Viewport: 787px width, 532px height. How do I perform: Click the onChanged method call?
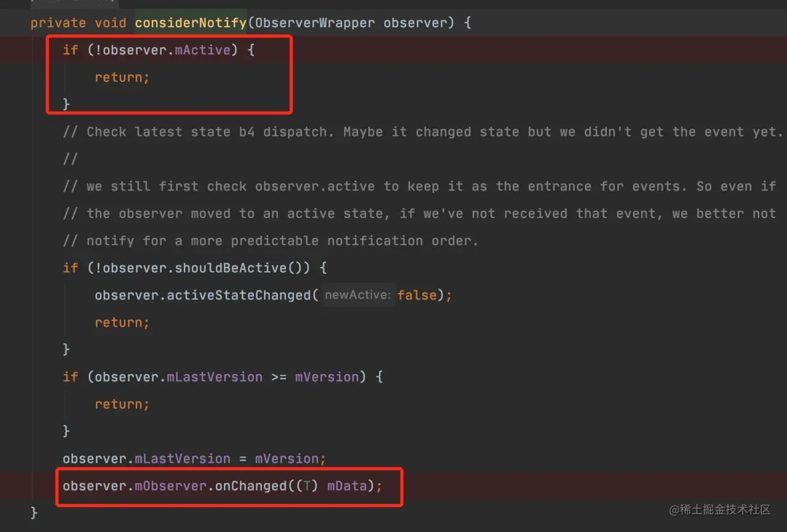click(x=251, y=486)
